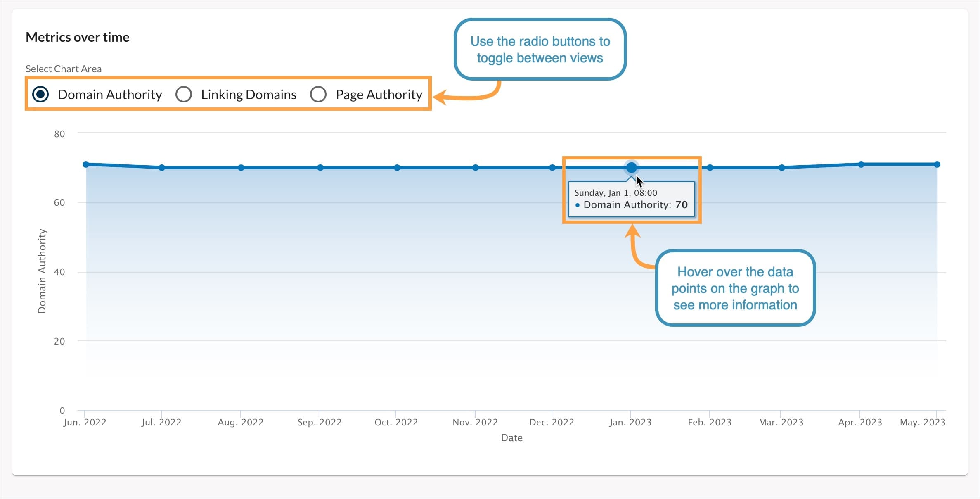Select the Page Authority radio button

(x=318, y=94)
